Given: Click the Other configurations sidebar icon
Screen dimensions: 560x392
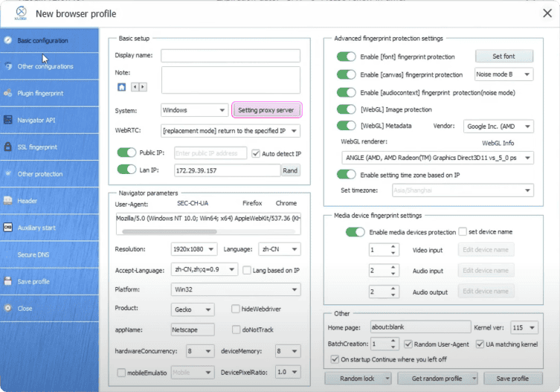Looking at the screenshot, I should point(8,66).
